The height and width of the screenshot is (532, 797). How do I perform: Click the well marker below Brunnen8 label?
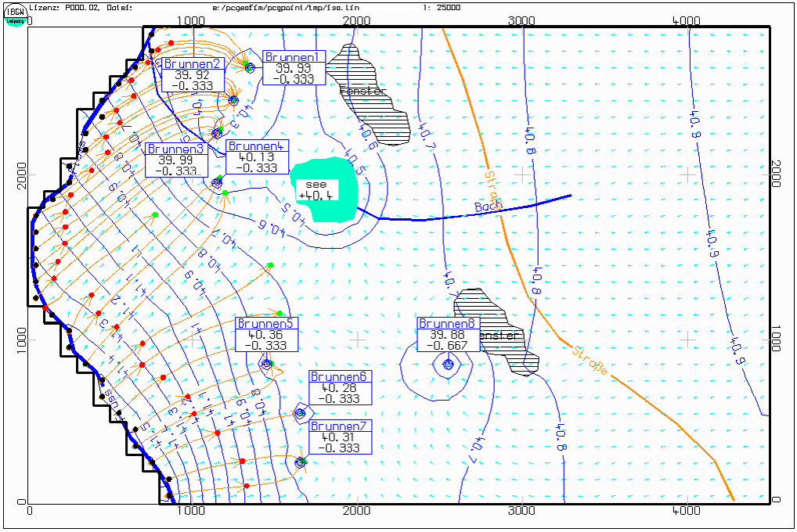pyautogui.click(x=449, y=364)
